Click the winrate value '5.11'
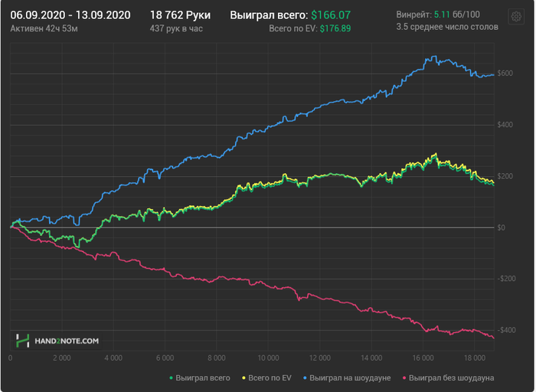The height and width of the screenshot is (392, 536). pos(442,15)
